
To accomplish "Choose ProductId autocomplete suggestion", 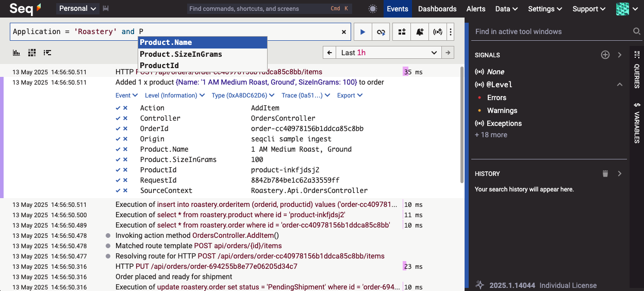I will pyautogui.click(x=203, y=66).
